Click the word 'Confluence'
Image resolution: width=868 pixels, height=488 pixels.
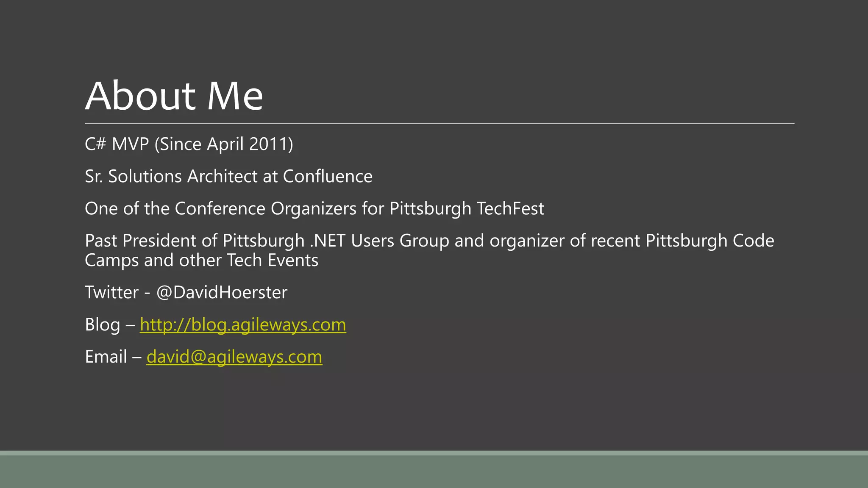click(x=328, y=176)
